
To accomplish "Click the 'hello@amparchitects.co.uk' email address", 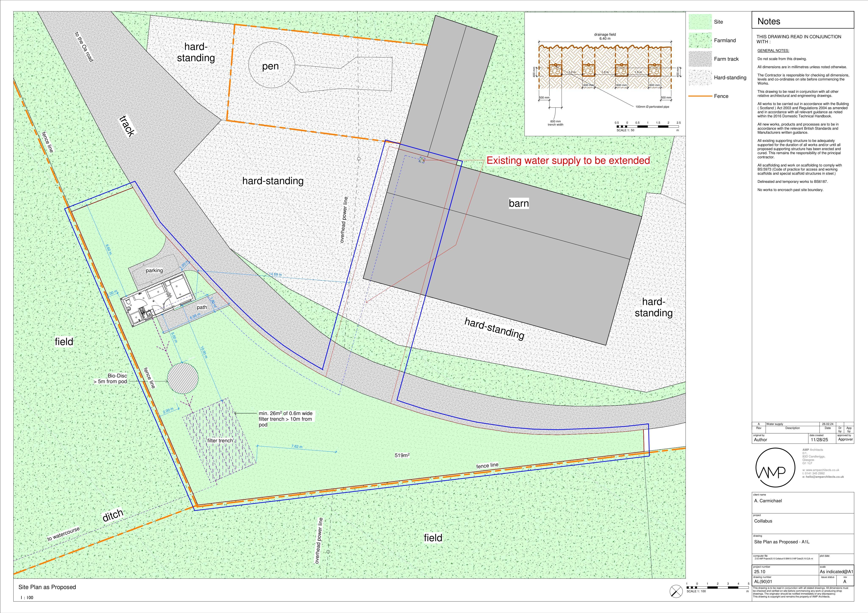I will (825, 477).
